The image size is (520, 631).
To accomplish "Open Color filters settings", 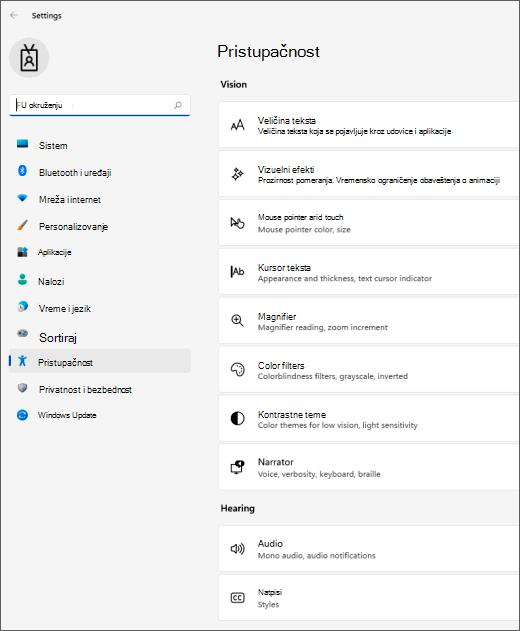I will coord(369,370).
